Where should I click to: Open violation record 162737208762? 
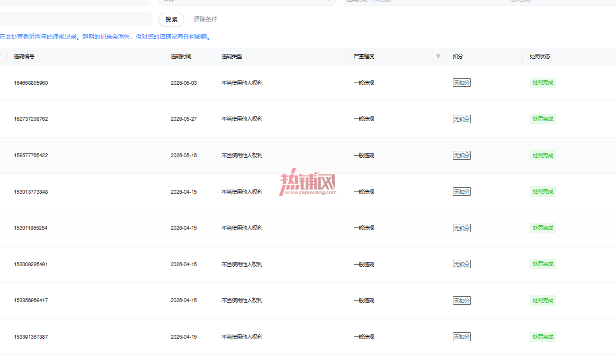31,119
